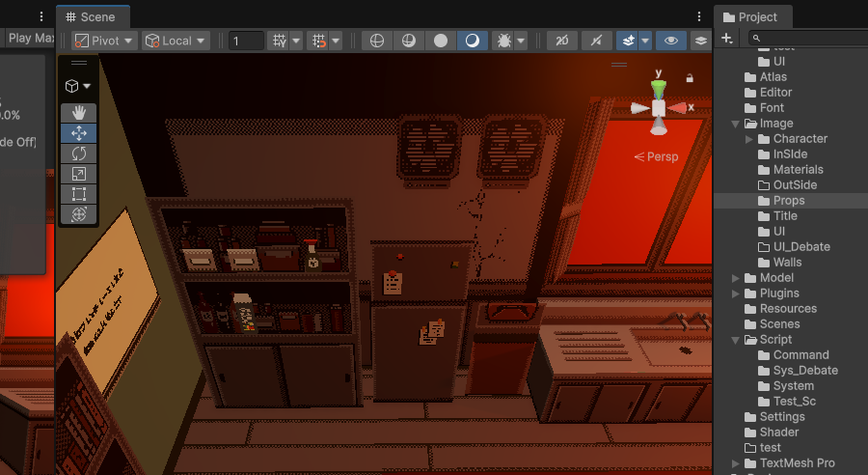
Task: Select the combined Transform tool
Action: pyautogui.click(x=78, y=214)
